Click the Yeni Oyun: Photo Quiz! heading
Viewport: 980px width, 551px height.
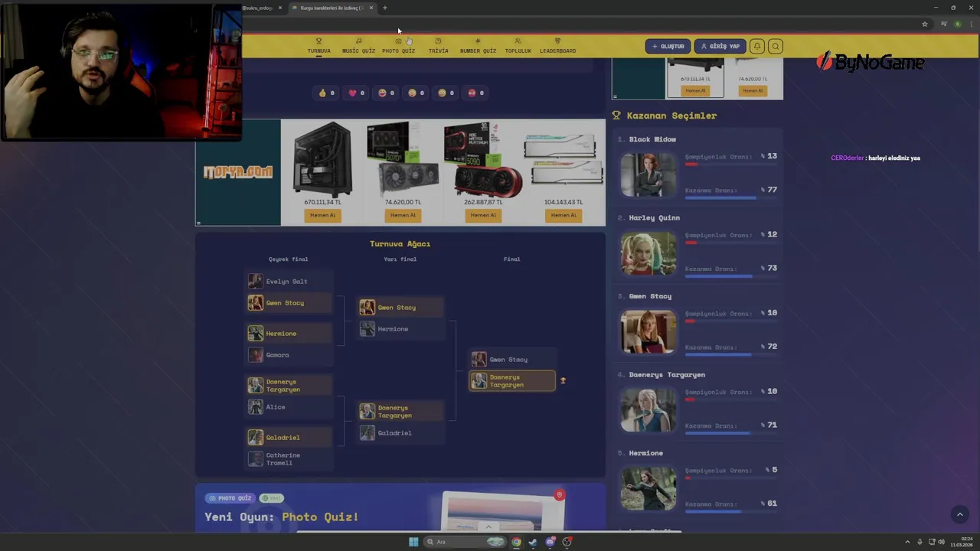282,517
